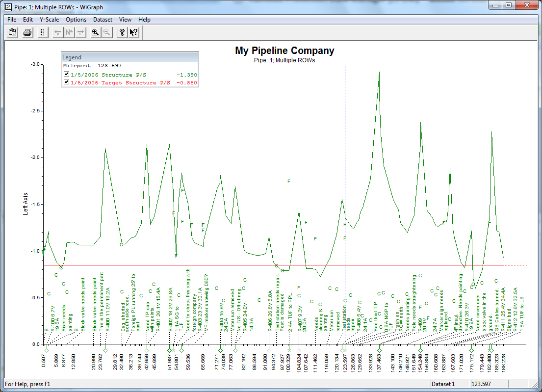Viewport: 542px width, 392px height.
Task: Open the Edit menu
Action: (x=28, y=20)
